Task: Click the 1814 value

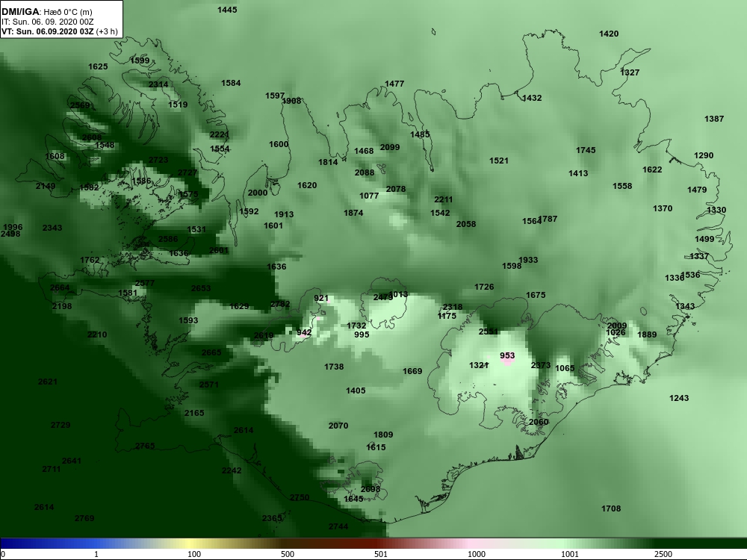Action: [328, 162]
